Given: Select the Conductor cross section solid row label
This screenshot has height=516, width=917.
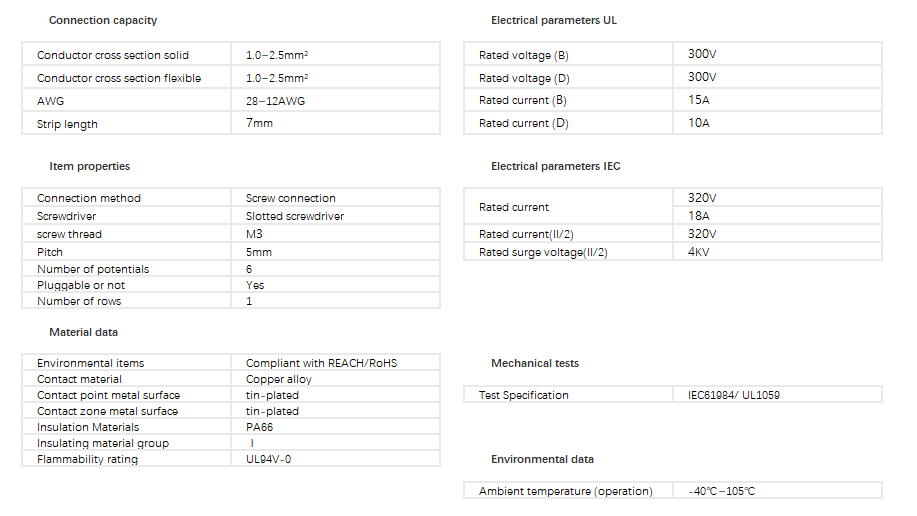Looking at the screenshot, I should click(x=113, y=55).
